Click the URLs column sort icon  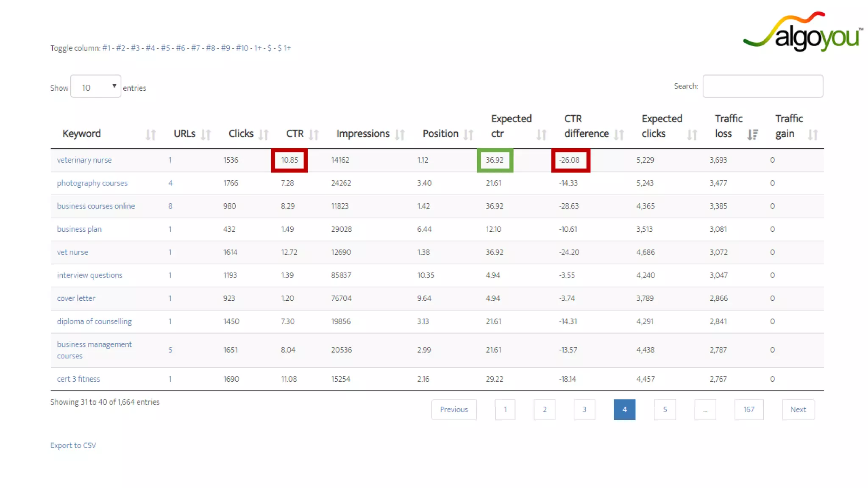[x=206, y=135]
